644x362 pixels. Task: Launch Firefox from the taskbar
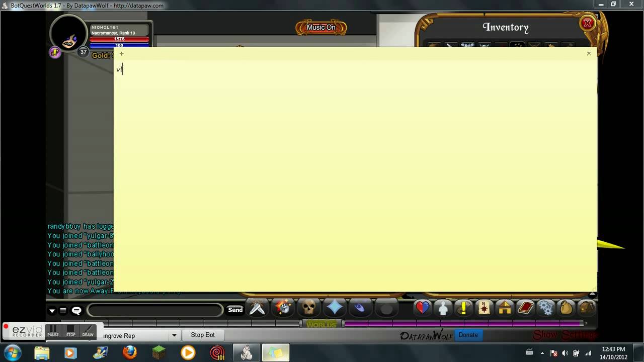pyautogui.click(x=129, y=353)
